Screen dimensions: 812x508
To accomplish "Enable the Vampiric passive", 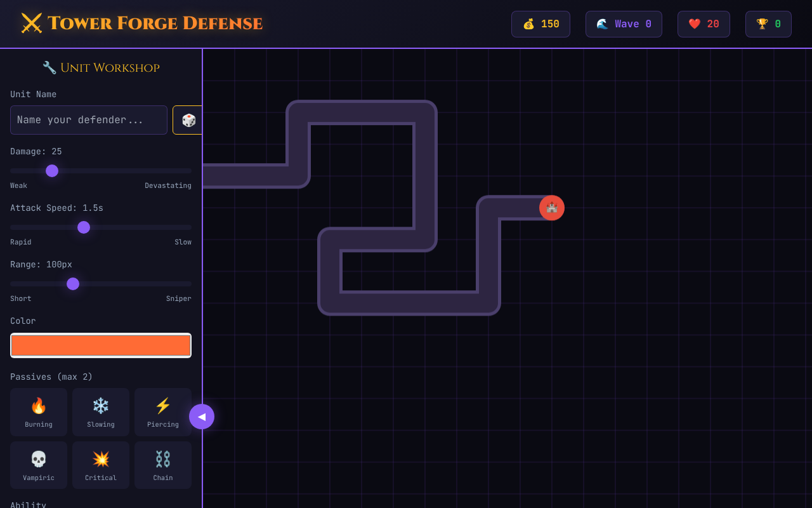I will 39,465.
